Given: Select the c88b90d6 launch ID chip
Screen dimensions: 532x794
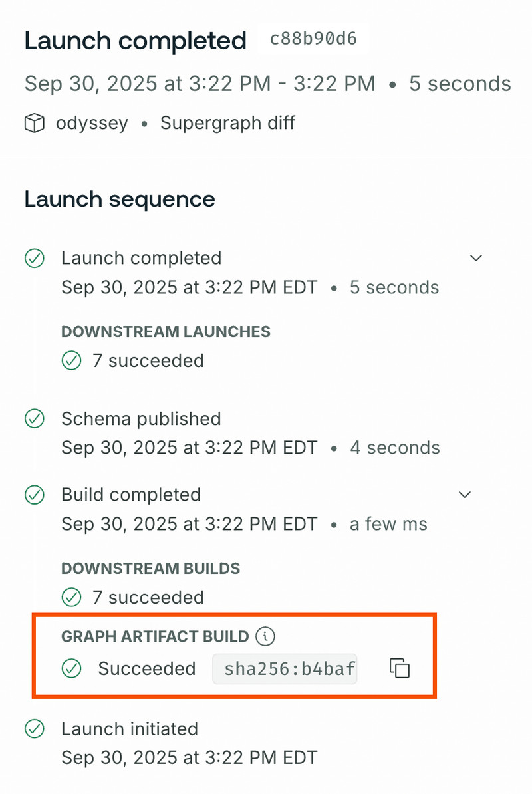Looking at the screenshot, I should point(314,39).
